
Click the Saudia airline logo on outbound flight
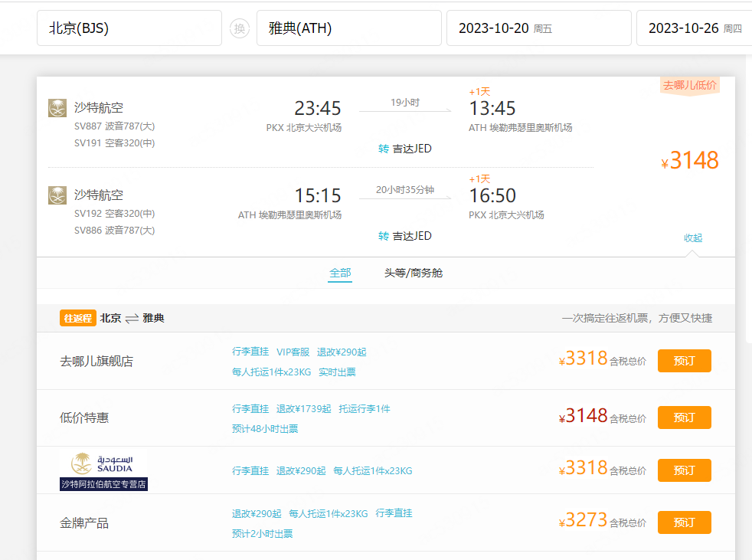(x=57, y=108)
